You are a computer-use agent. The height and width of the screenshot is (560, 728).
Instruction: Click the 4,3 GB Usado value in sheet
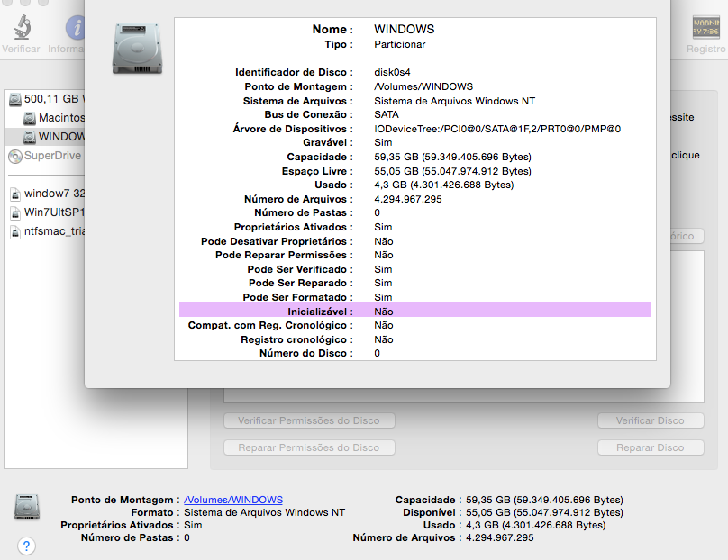click(x=444, y=185)
